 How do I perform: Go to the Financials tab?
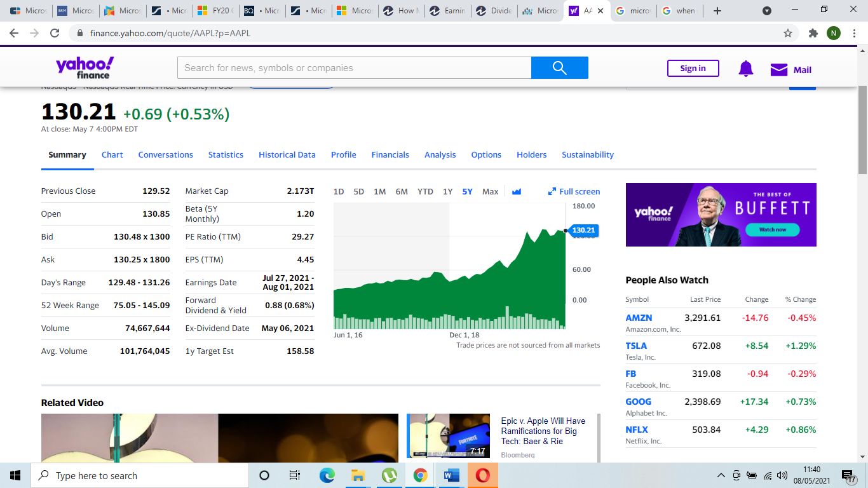pos(390,154)
